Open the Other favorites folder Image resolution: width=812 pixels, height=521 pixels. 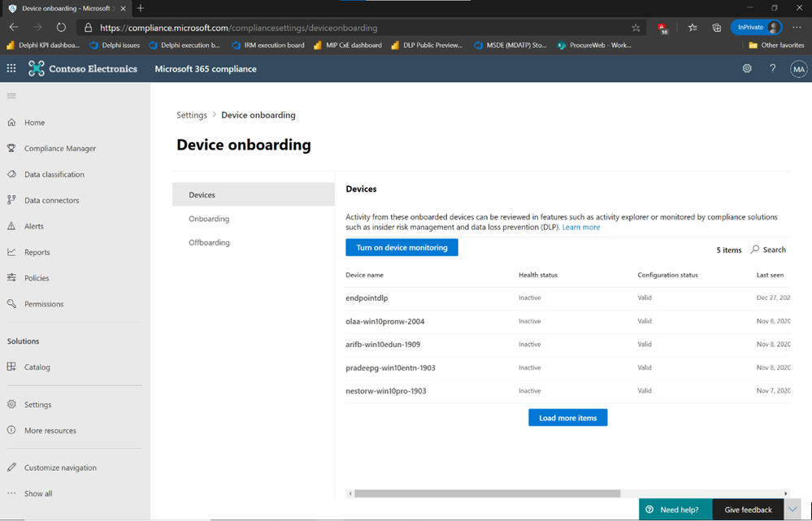776,46
